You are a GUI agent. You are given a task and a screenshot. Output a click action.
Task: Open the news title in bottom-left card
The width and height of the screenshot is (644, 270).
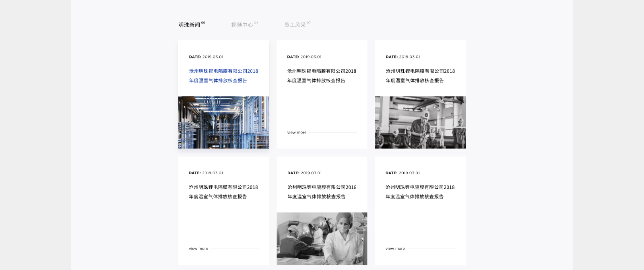click(223, 192)
